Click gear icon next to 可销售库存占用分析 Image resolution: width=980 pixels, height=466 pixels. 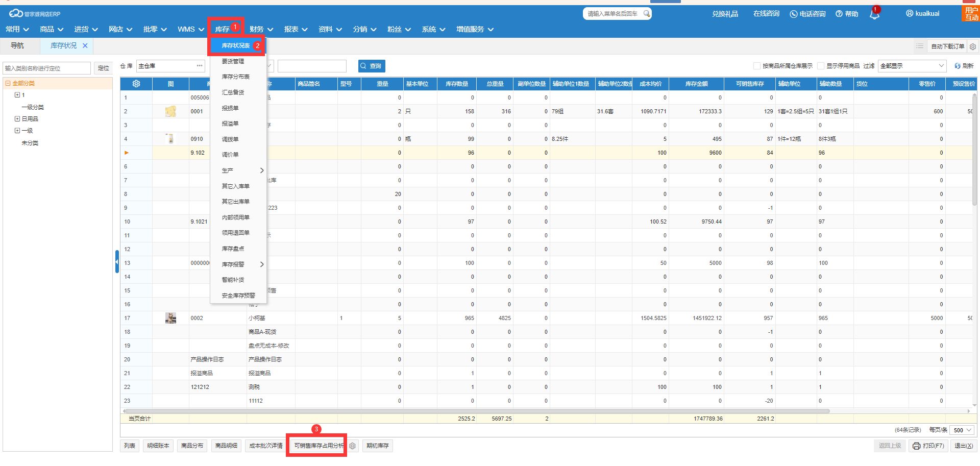click(x=353, y=446)
